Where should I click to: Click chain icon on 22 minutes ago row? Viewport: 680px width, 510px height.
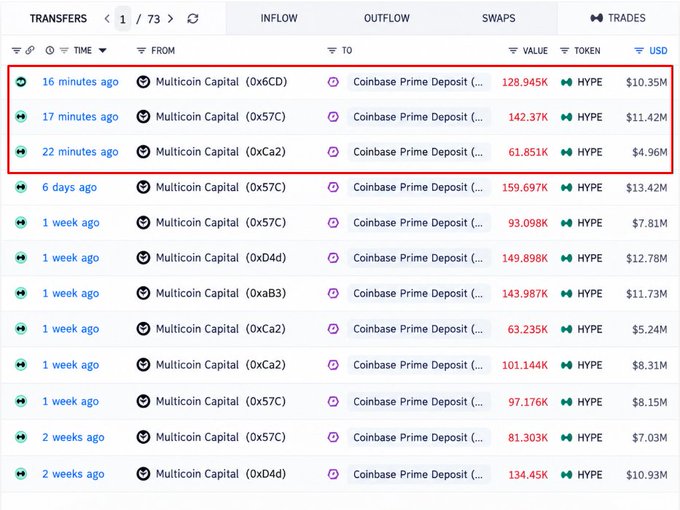(x=21, y=152)
